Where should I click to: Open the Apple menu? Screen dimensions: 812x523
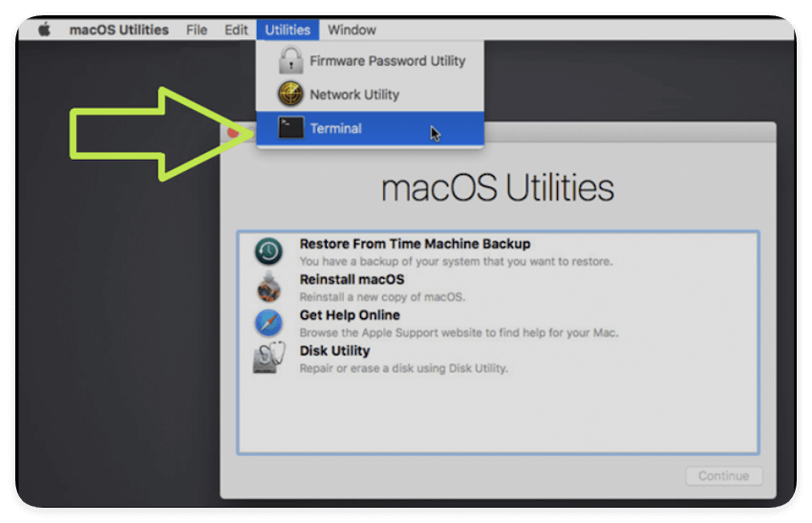pos(44,30)
